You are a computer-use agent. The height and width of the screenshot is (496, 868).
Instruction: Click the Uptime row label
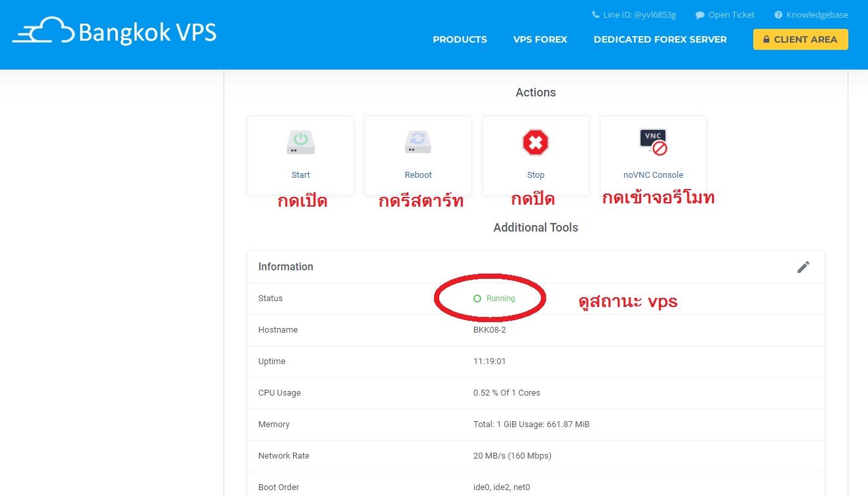pos(272,362)
